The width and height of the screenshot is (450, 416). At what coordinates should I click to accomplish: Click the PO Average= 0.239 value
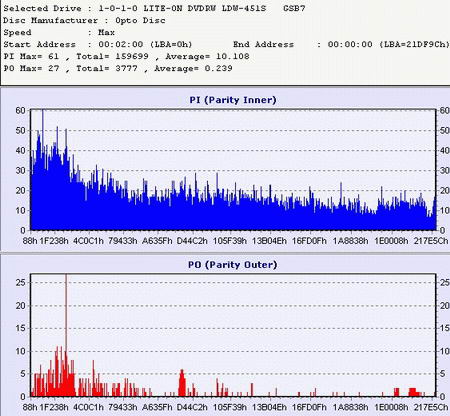click(193, 68)
